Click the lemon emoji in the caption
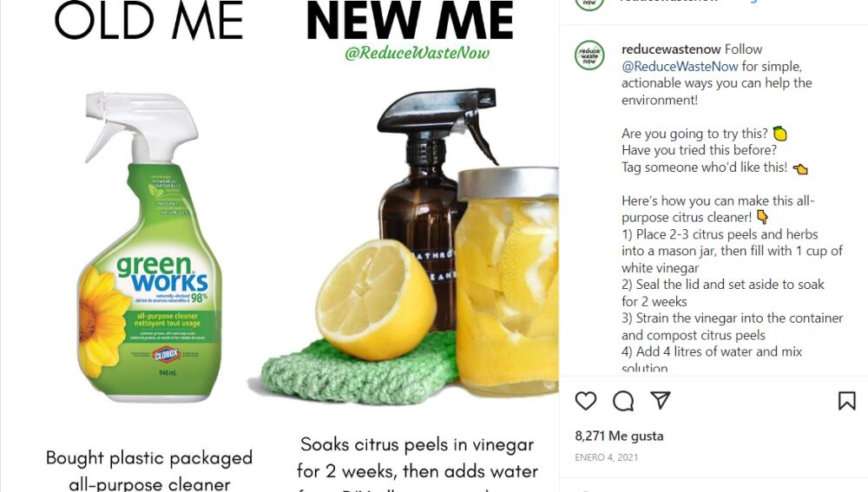 pos(780,134)
